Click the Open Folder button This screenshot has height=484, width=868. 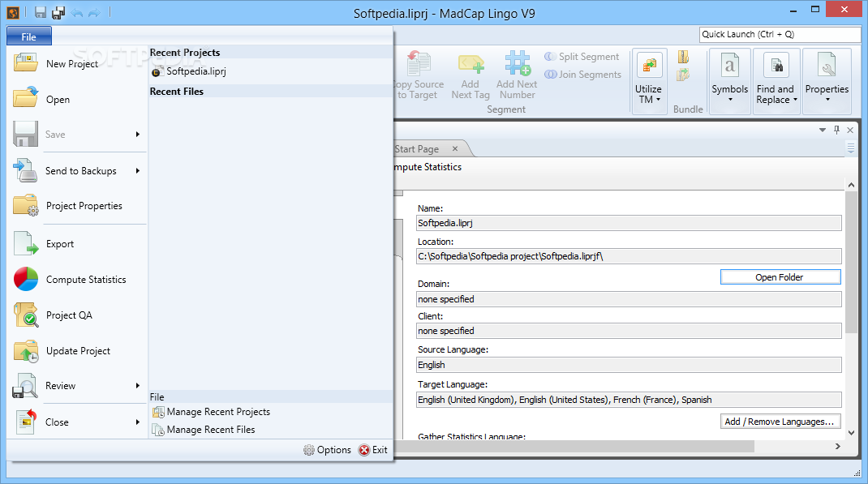coord(780,277)
